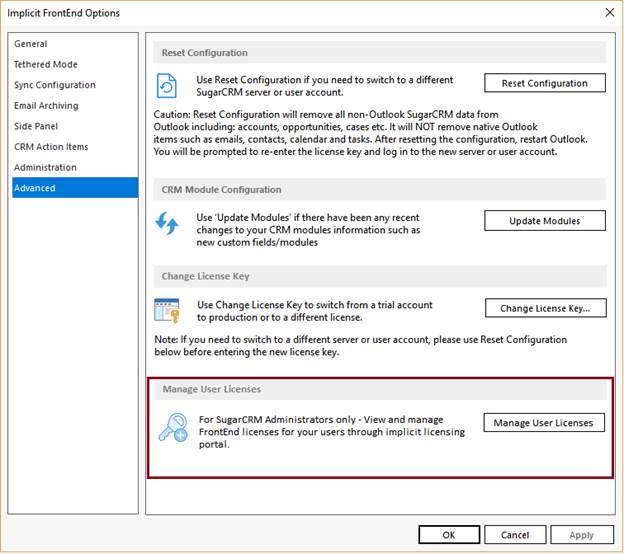Select CRM Action Items category
The image size is (624, 554).
(x=51, y=147)
